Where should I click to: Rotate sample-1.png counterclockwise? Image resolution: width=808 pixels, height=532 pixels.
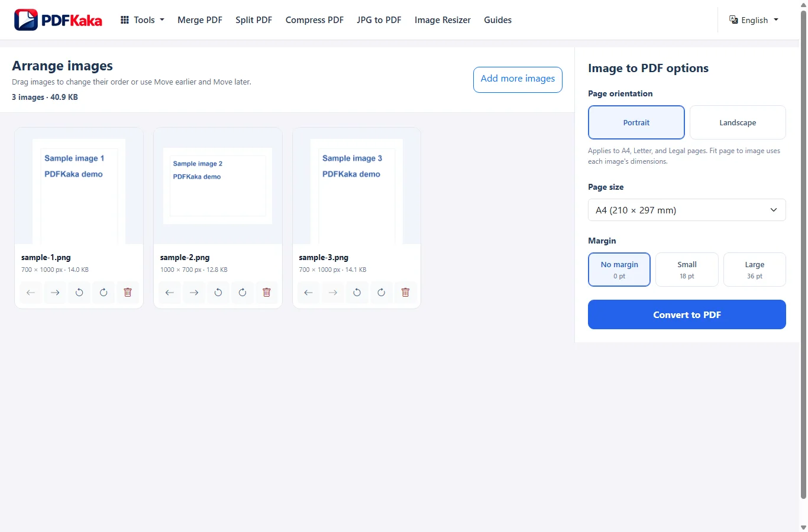[x=79, y=293]
